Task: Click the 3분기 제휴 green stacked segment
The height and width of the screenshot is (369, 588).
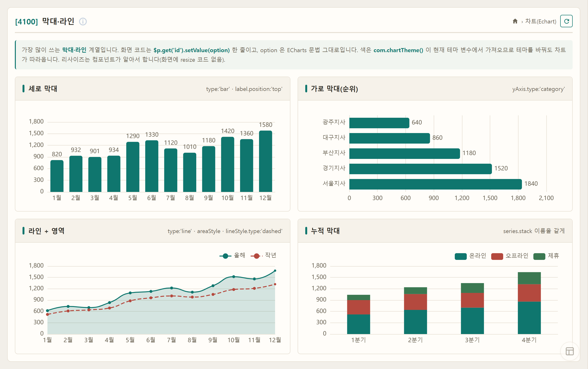Action: click(472, 288)
